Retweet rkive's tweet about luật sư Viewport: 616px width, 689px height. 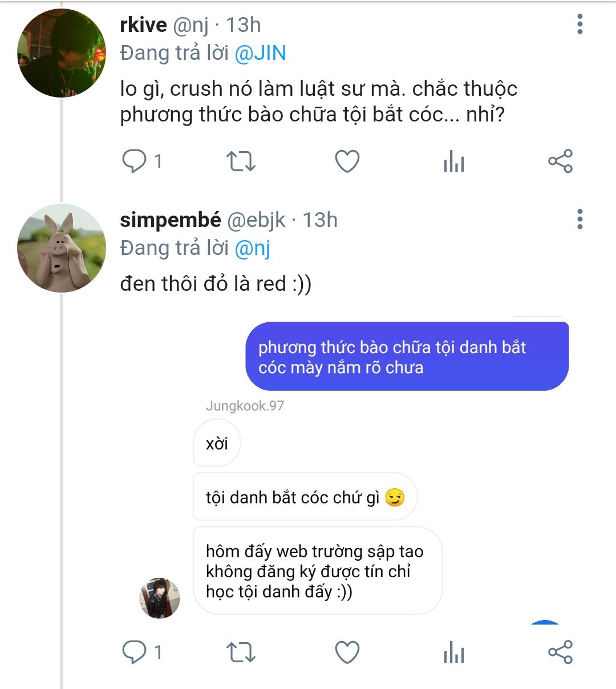pyautogui.click(x=241, y=161)
